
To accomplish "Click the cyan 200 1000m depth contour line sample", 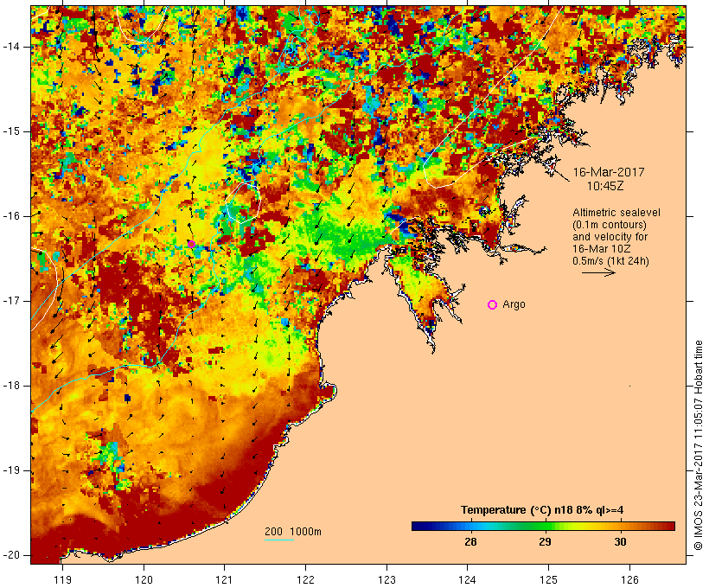I will click(x=279, y=540).
